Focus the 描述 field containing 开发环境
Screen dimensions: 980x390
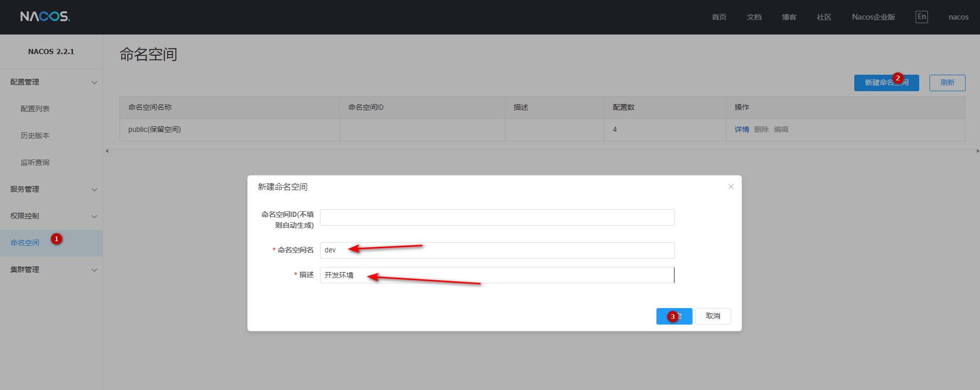pos(497,275)
